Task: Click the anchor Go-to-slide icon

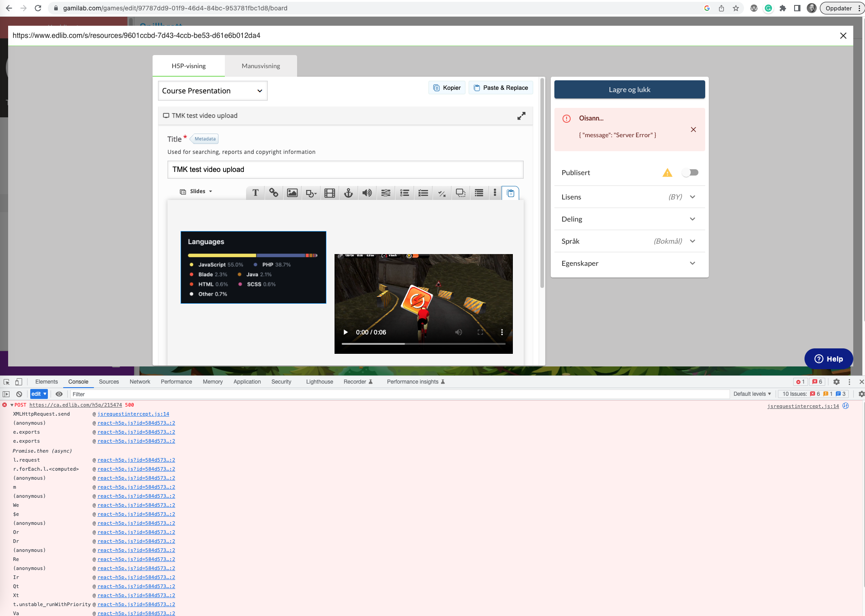Action: coord(348,193)
